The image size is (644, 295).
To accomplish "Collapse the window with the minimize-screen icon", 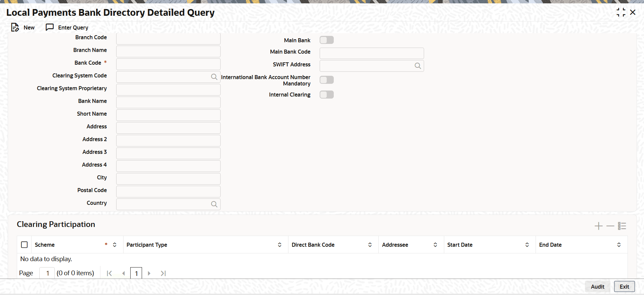I will tap(621, 12).
